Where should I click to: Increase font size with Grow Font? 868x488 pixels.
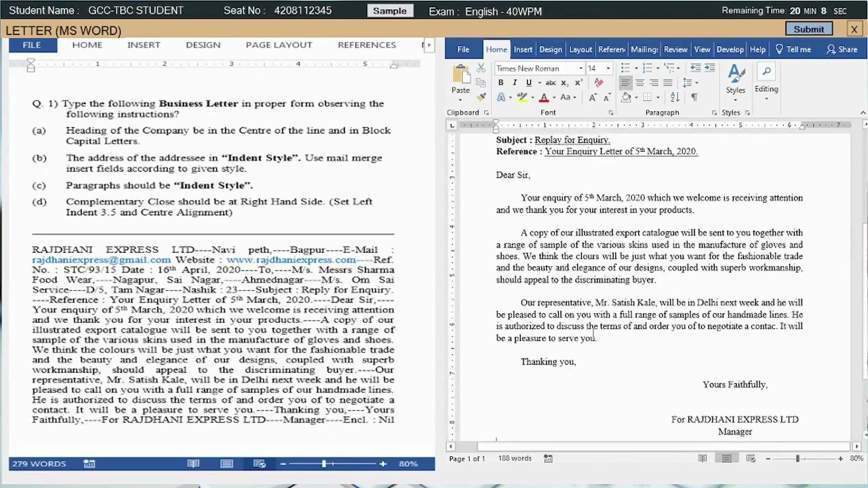(x=593, y=98)
